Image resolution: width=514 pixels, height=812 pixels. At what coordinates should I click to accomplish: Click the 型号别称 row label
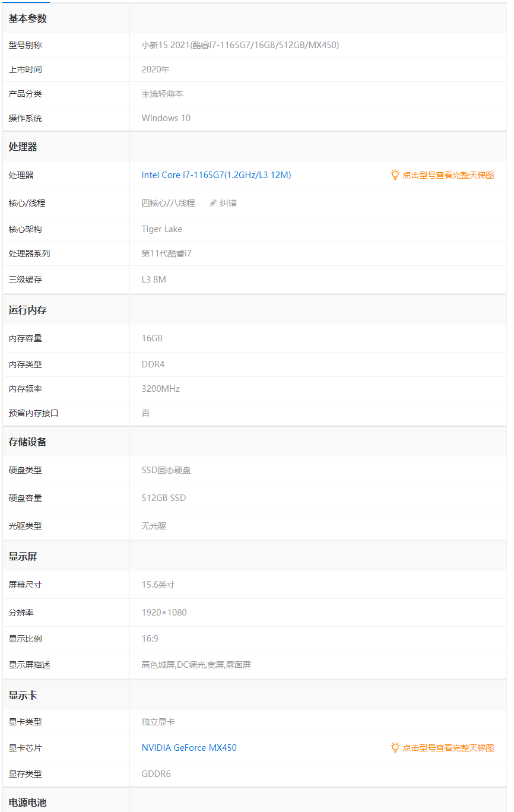click(x=25, y=45)
